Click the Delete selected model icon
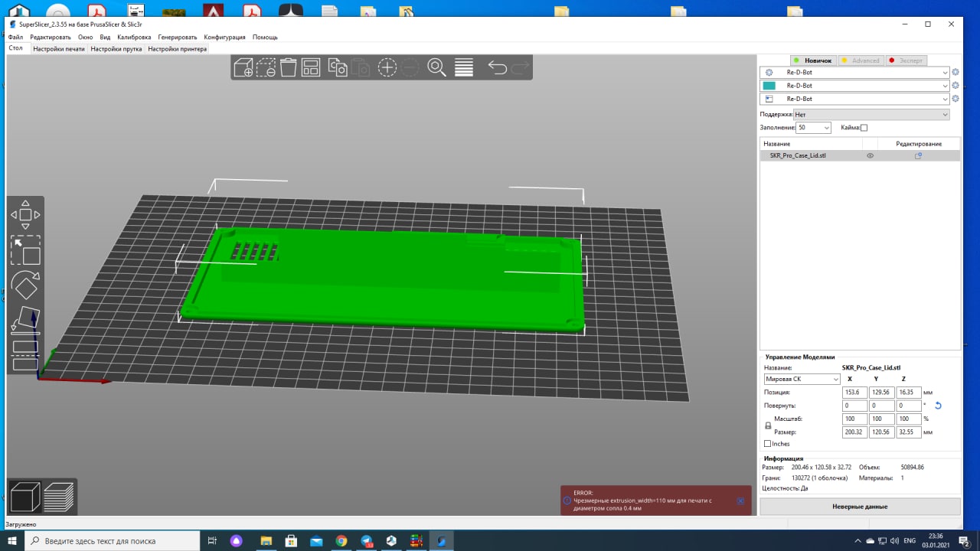This screenshot has height=551, width=980. pos(266,67)
